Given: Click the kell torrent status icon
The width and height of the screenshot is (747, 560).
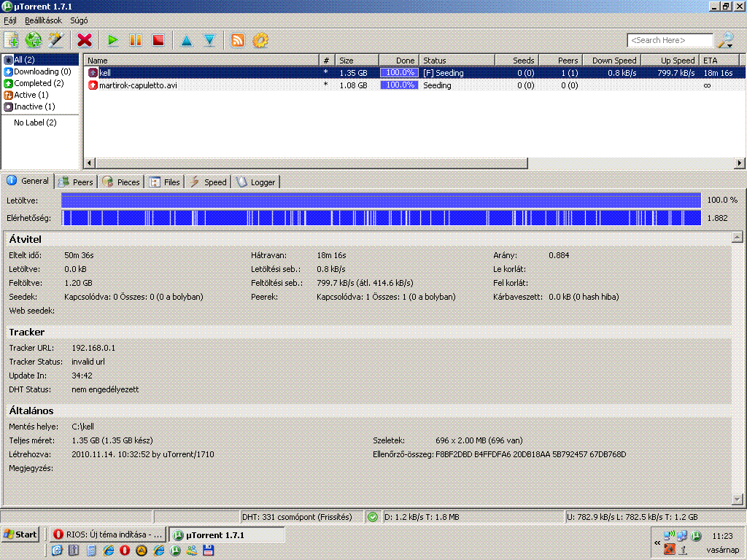Looking at the screenshot, I should point(93,73).
